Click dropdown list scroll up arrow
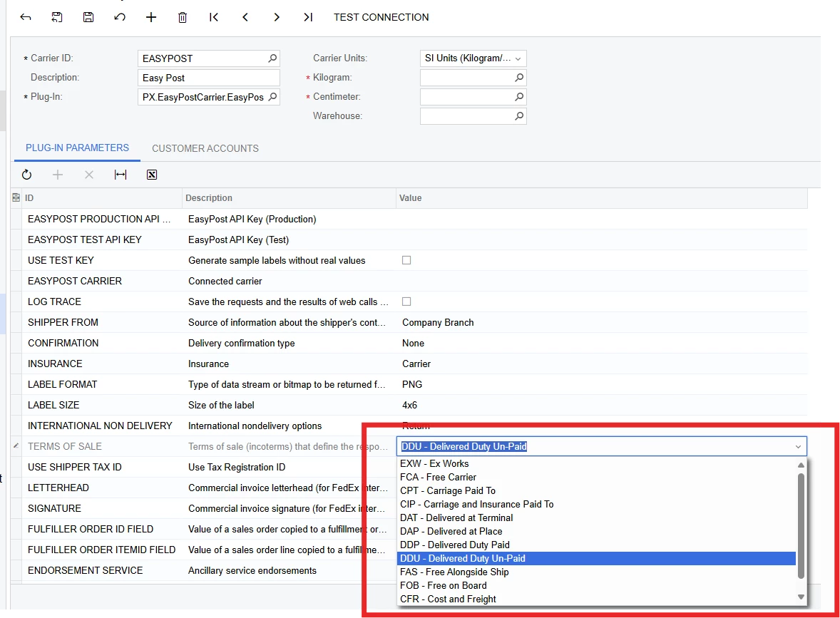The image size is (840, 618). (x=801, y=465)
